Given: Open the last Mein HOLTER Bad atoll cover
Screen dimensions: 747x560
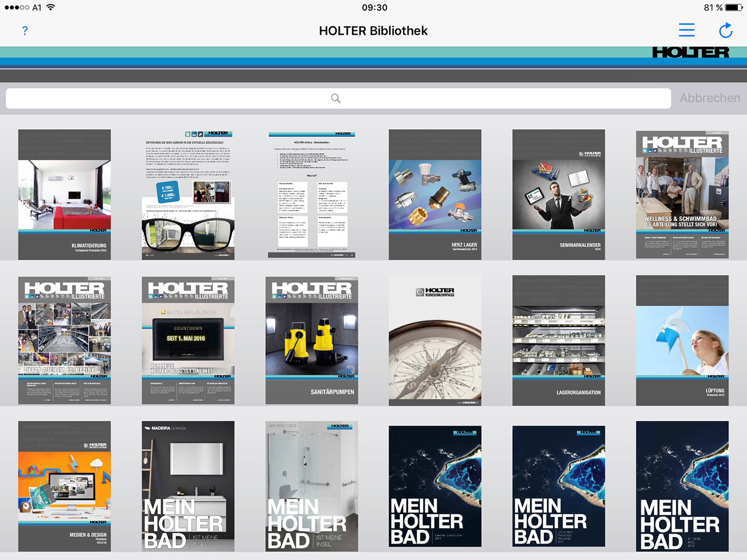Looking at the screenshot, I should (682, 486).
